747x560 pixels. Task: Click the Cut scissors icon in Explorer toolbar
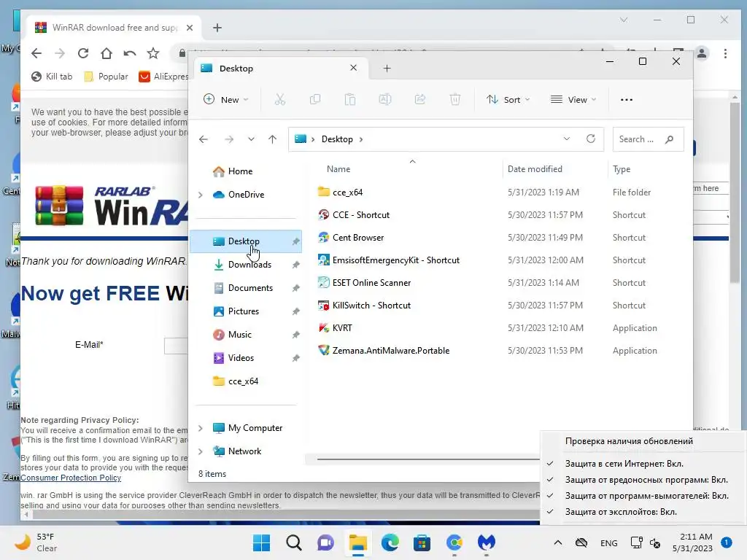pos(279,99)
